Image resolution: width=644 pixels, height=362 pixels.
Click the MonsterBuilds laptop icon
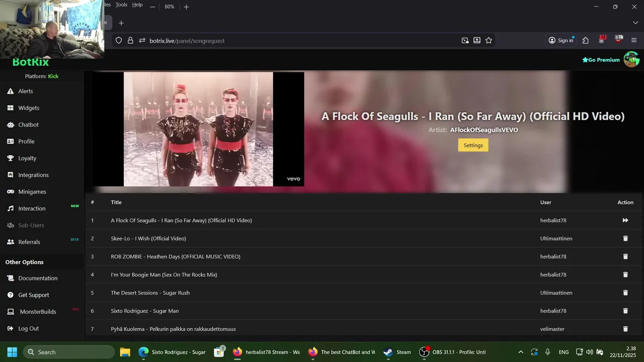(10, 312)
